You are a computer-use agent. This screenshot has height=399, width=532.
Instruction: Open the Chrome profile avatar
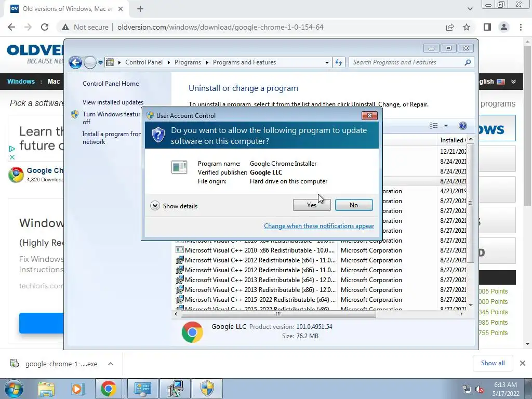[x=504, y=27]
